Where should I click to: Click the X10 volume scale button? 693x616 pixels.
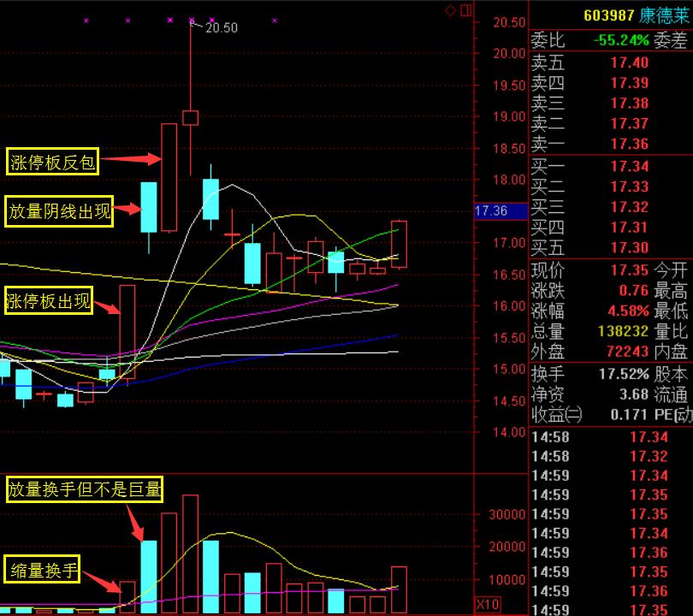(x=487, y=604)
